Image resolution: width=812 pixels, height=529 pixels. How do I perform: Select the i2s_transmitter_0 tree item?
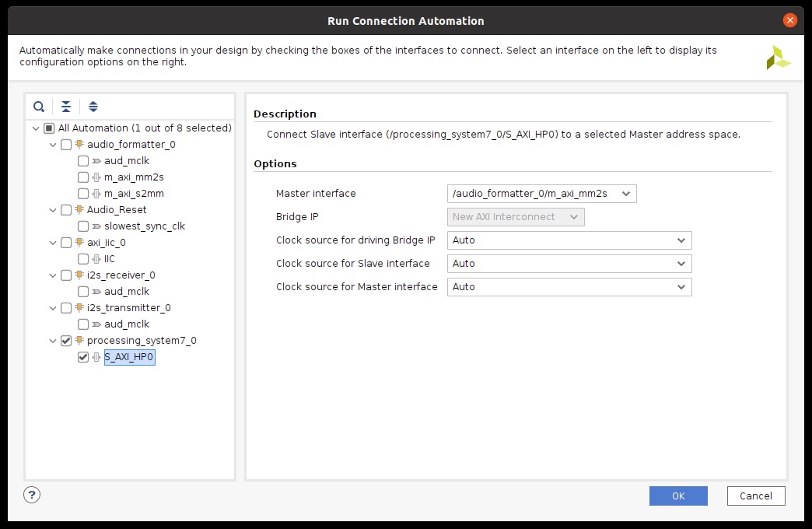(x=128, y=308)
